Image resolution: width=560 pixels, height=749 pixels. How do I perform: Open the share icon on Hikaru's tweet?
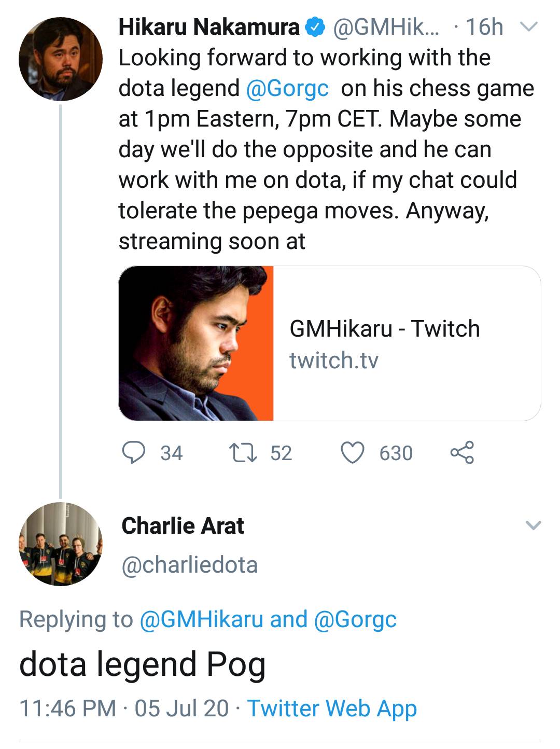pos(461,452)
